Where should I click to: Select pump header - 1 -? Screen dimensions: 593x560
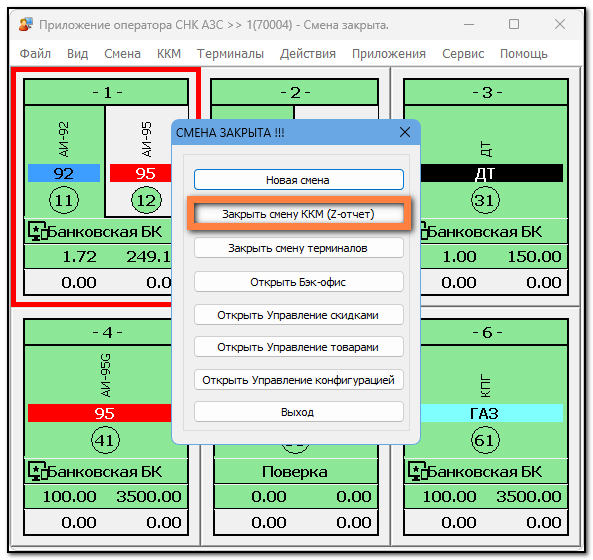tap(106, 92)
